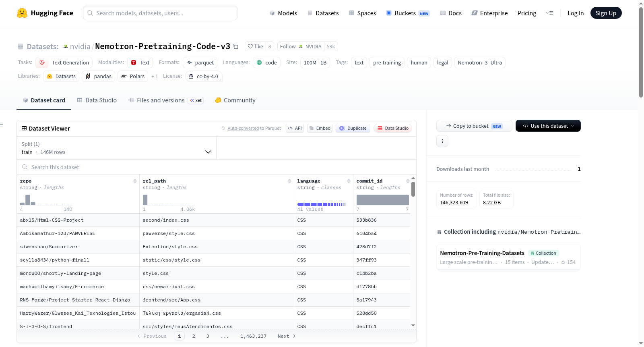Click the Sign Up button
Image resolution: width=644 pixels, height=347 pixels.
[606, 13]
